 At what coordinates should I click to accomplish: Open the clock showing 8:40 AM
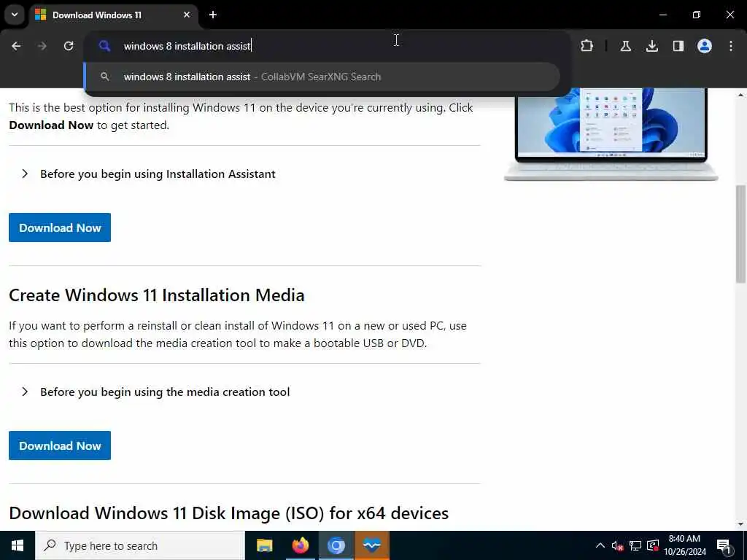coord(684,545)
